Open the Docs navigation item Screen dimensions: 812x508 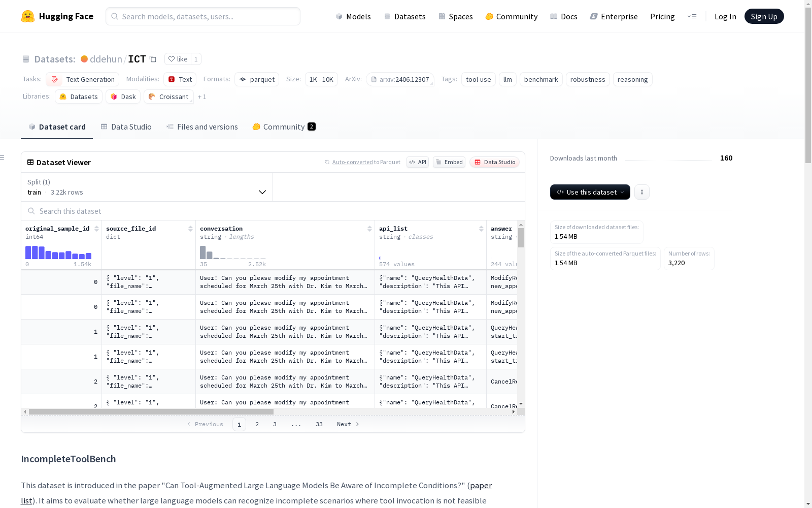564,16
